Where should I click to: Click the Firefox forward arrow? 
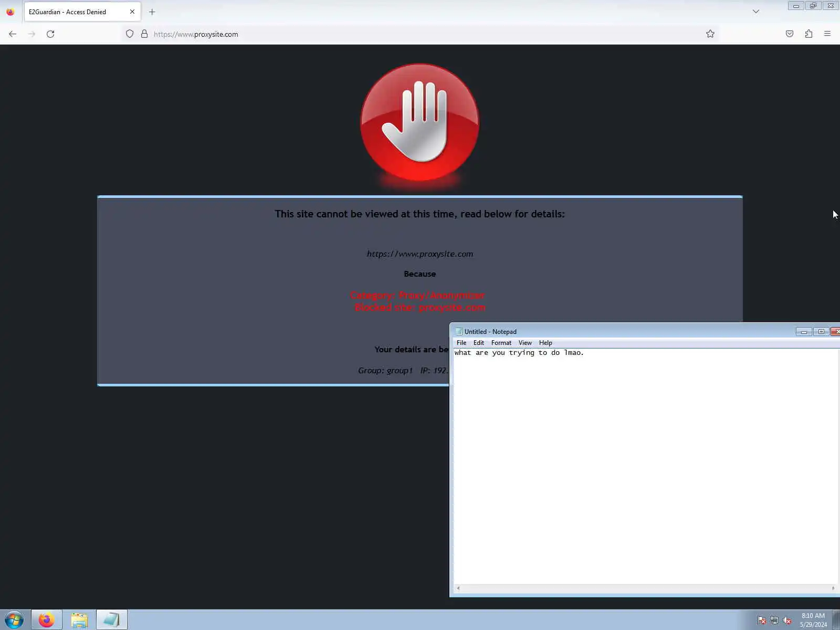click(x=31, y=34)
